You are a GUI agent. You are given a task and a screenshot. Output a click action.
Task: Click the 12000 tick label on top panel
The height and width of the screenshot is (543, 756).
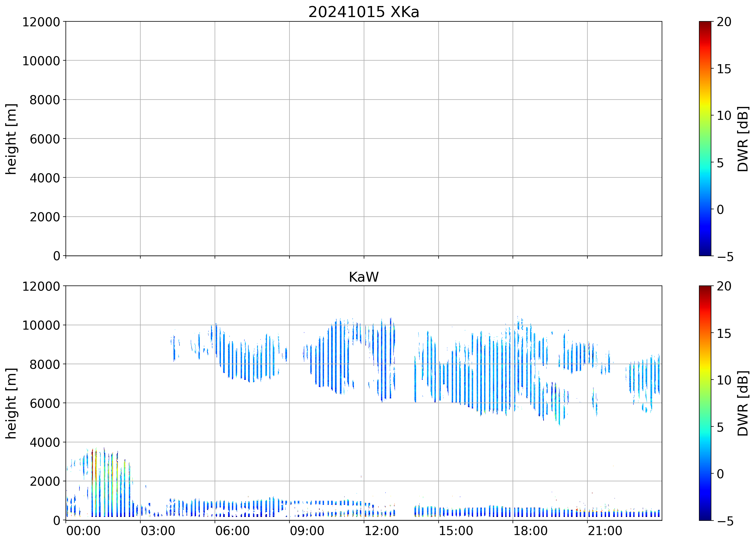[x=41, y=22]
